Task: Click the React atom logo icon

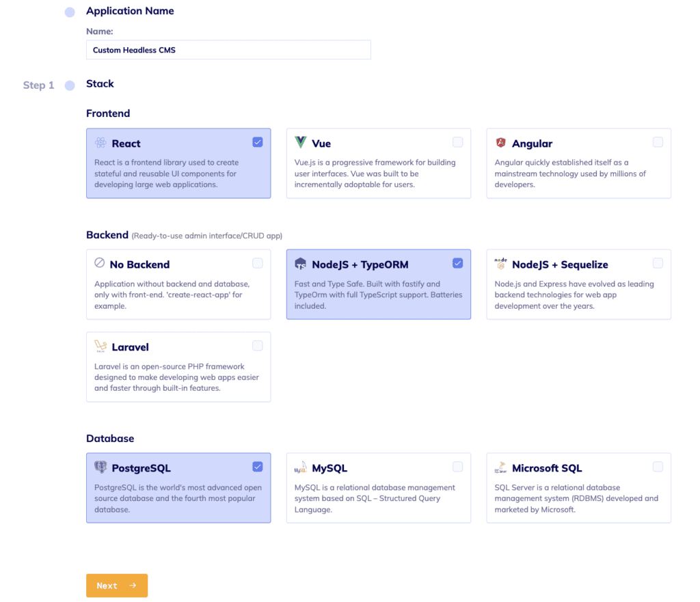Action: tap(100, 143)
